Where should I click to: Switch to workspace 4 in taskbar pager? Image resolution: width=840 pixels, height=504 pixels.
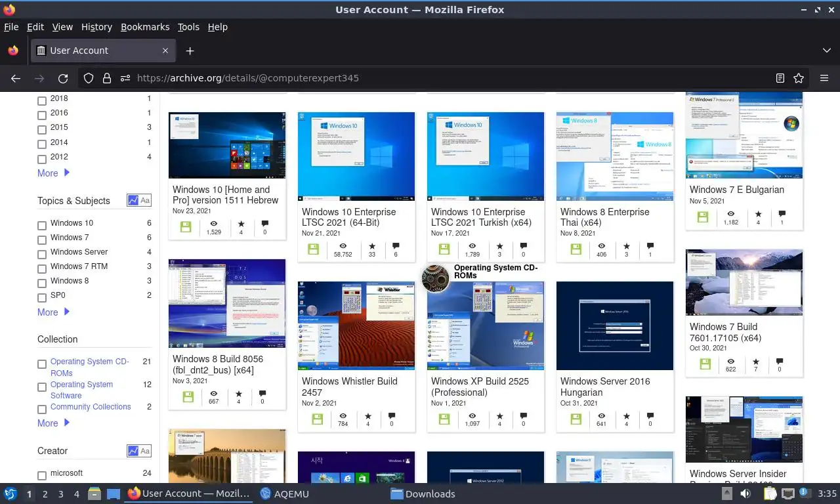click(77, 494)
